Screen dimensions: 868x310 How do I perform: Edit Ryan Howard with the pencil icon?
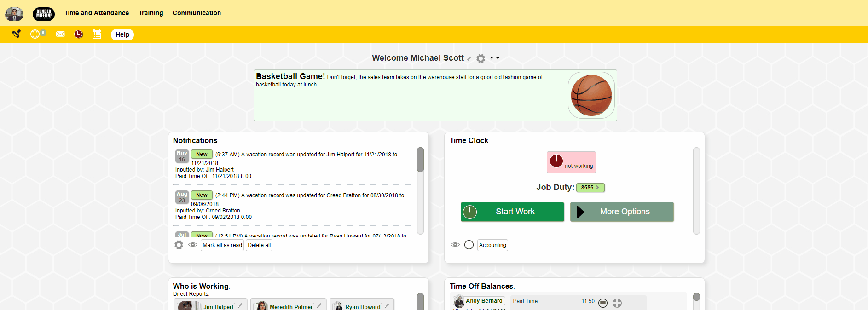point(387,305)
